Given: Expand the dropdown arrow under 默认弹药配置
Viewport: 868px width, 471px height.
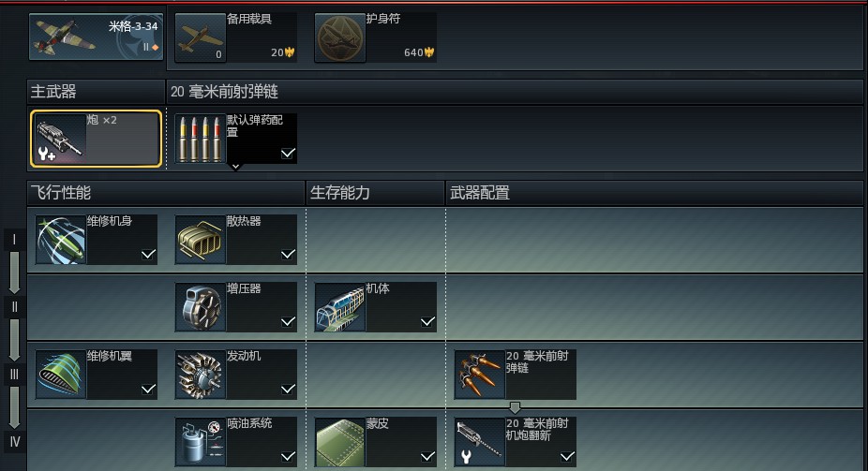Looking at the screenshot, I should [x=236, y=167].
